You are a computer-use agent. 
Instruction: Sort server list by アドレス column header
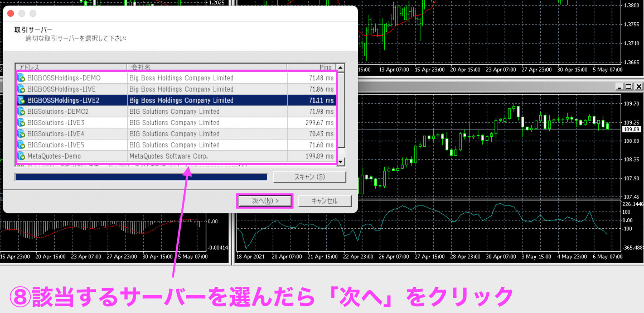click(x=71, y=67)
